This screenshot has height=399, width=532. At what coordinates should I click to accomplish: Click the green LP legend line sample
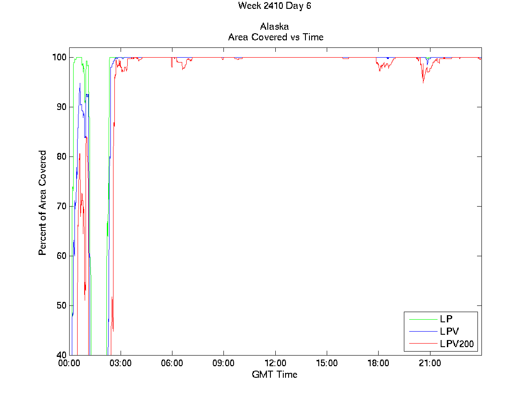coord(422,319)
